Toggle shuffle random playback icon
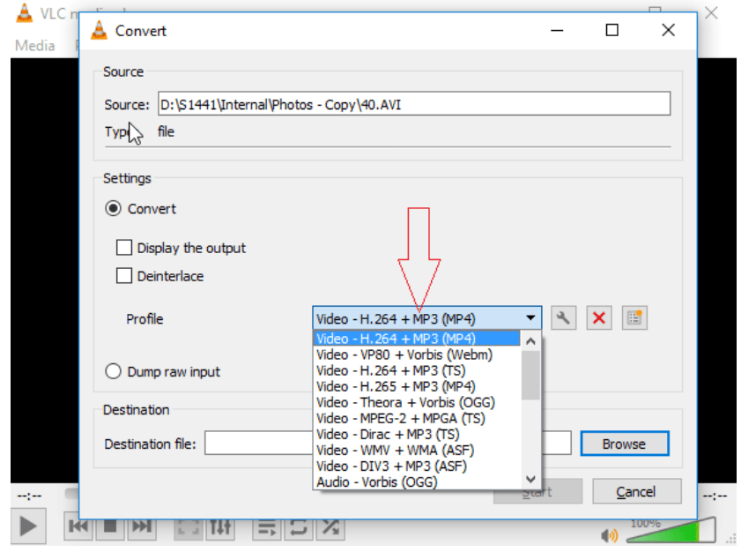Viewport: 756px width, 552px height. tap(330, 527)
